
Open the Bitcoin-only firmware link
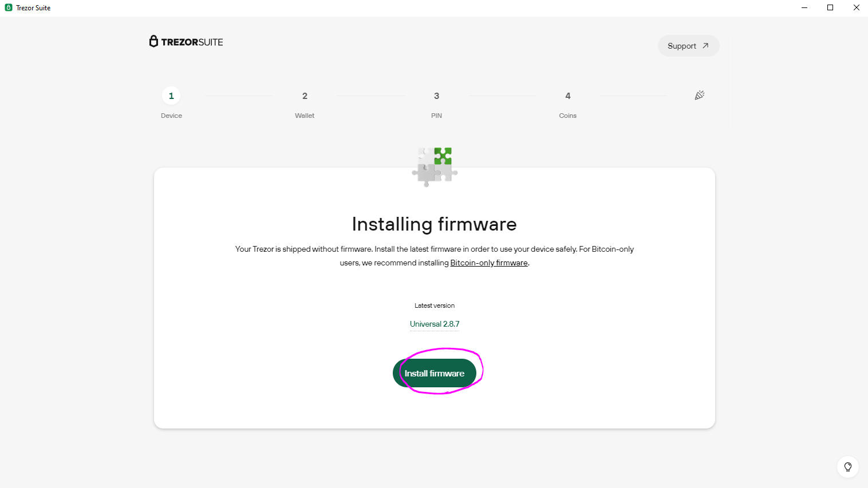point(489,263)
